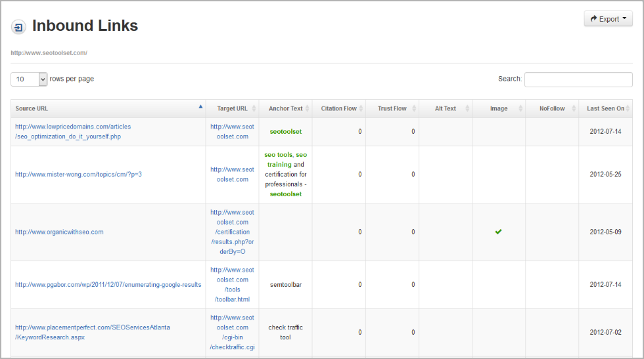
Task: Click the 'check traffic tool' anchor text cell
Action: click(286, 332)
